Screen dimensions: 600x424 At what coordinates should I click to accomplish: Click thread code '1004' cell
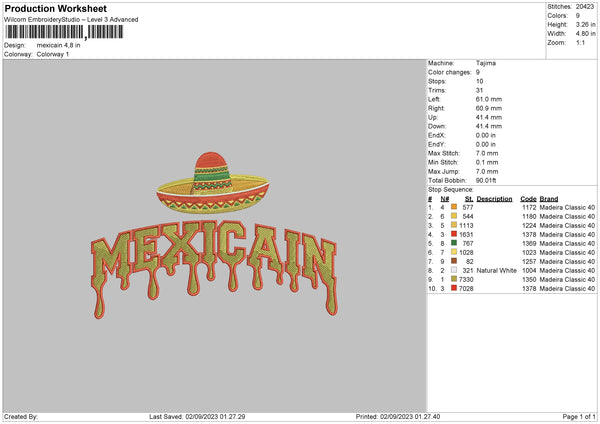529,271
